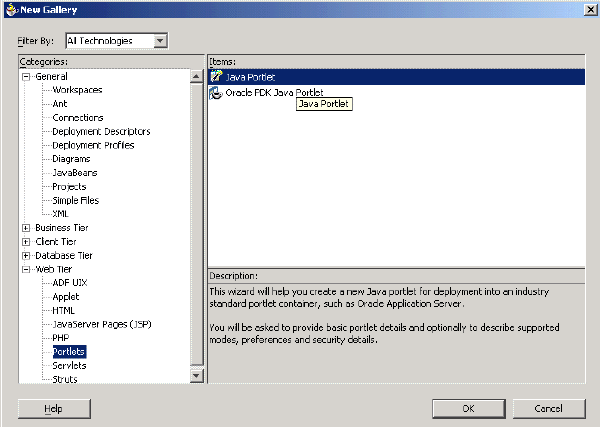
Task: Select JavaServer Pages (JSP) category
Action: click(102, 324)
